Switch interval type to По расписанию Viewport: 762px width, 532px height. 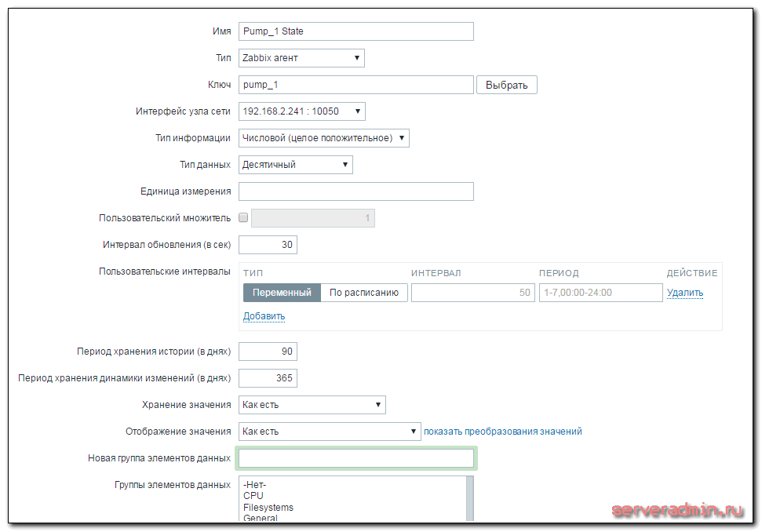[364, 293]
